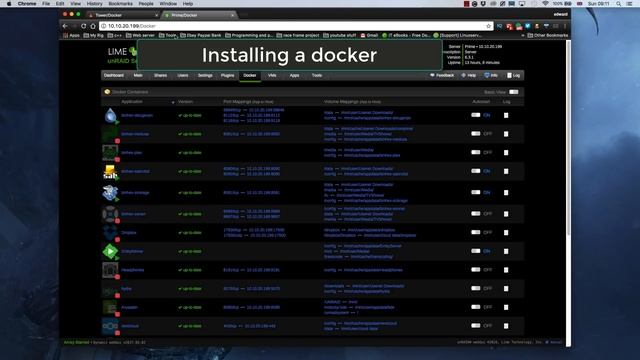640x360 pixels.
Task: Switch to the Main tab
Action: click(138, 76)
